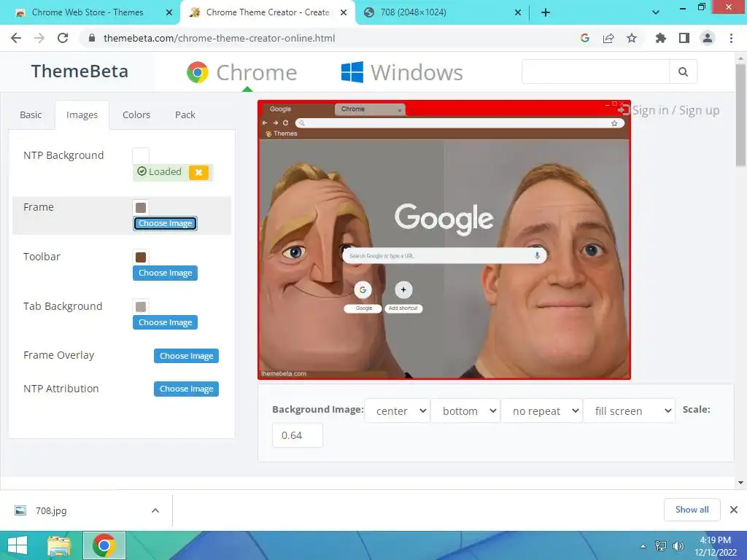Screen dimensions: 747x560
Task: Open the tab search chevron
Action: (x=656, y=13)
